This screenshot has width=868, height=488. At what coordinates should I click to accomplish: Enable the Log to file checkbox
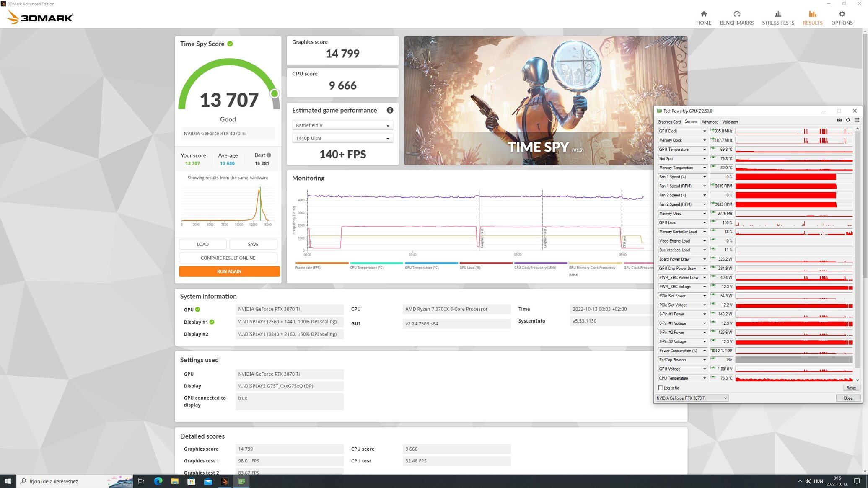(661, 388)
